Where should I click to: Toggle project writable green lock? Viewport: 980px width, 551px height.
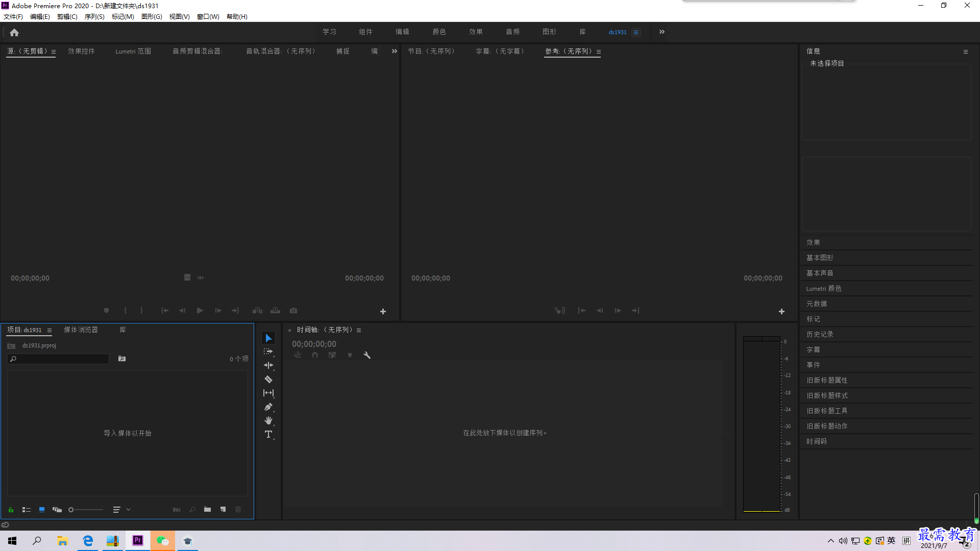pos(11,510)
